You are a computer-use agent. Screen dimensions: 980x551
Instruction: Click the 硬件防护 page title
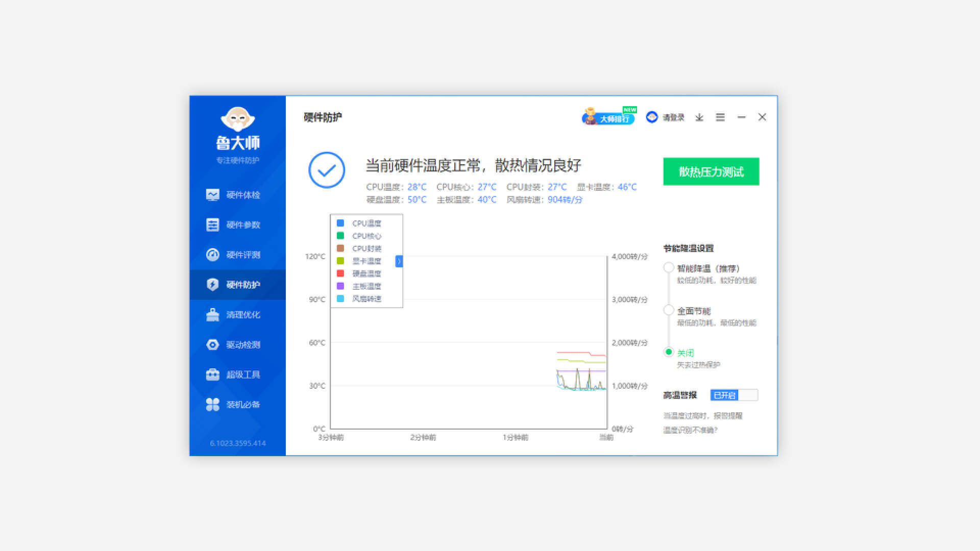click(x=322, y=117)
